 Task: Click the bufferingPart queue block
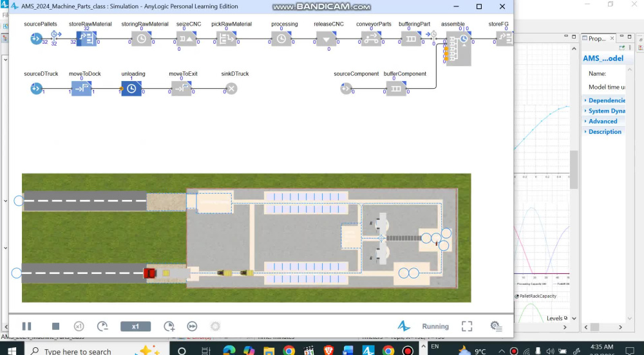coord(412,39)
